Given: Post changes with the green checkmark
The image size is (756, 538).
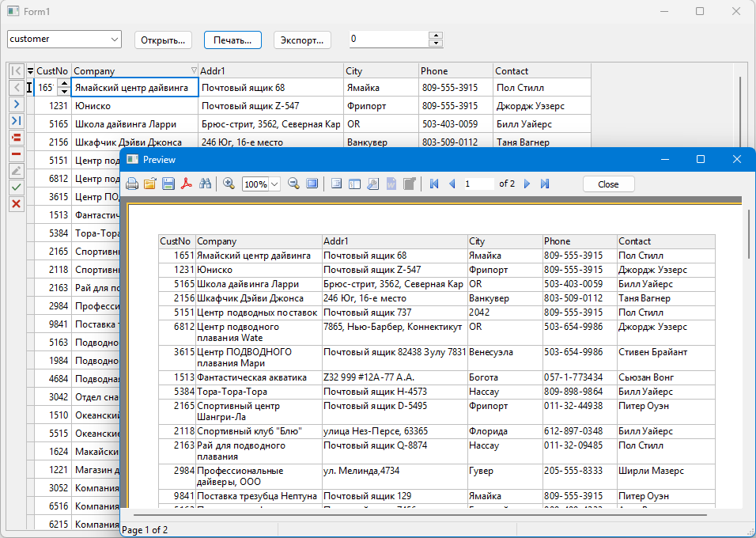Looking at the screenshot, I should tap(16, 187).
